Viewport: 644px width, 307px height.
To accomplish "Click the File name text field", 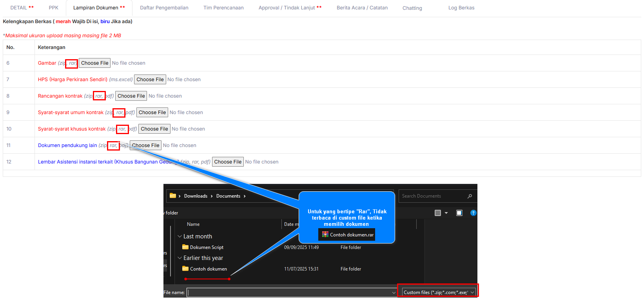I will tap(290, 292).
